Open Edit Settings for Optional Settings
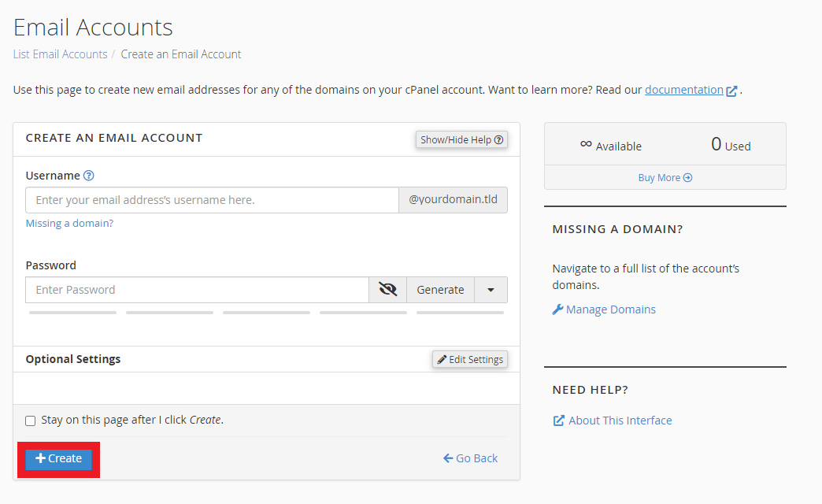Viewport: 822px width, 504px height. point(470,359)
